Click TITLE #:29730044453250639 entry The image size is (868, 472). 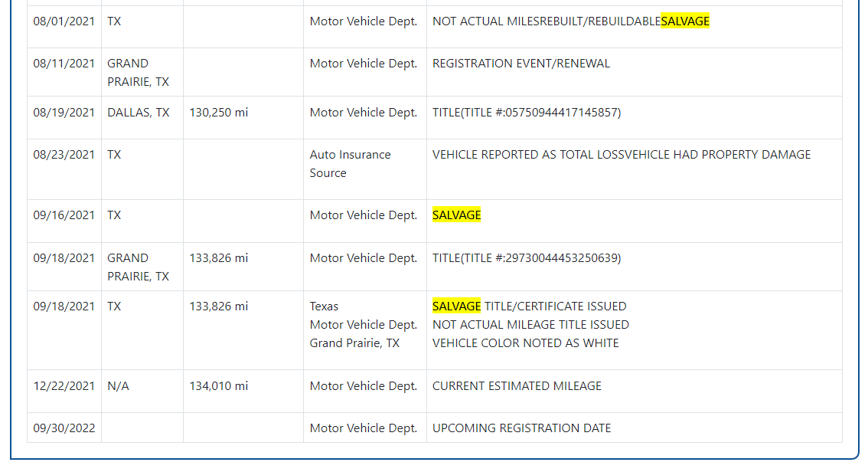(527, 258)
